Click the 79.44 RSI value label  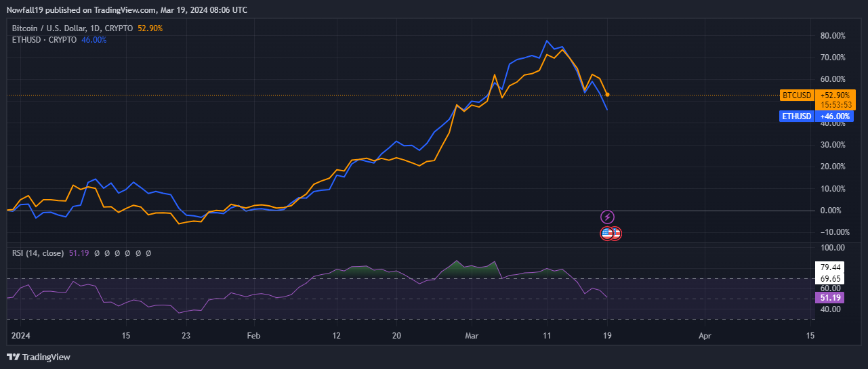click(830, 267)
